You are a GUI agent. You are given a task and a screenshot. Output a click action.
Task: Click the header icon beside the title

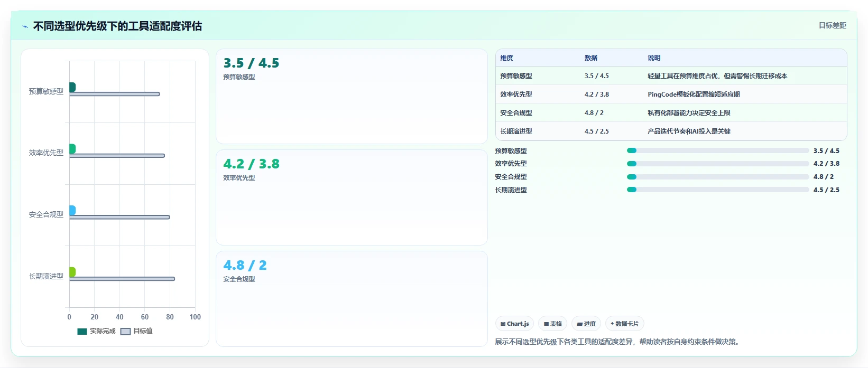pos(25,26)
